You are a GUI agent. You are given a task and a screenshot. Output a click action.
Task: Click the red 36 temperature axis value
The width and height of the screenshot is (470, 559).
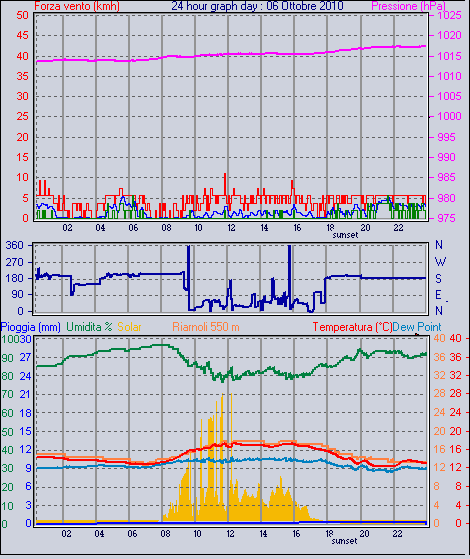coord(455,357)
